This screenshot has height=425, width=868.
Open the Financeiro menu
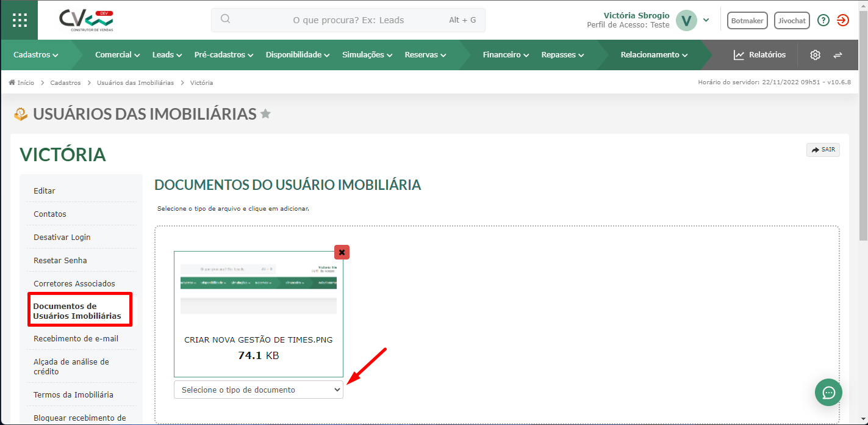tap(506, 55)
